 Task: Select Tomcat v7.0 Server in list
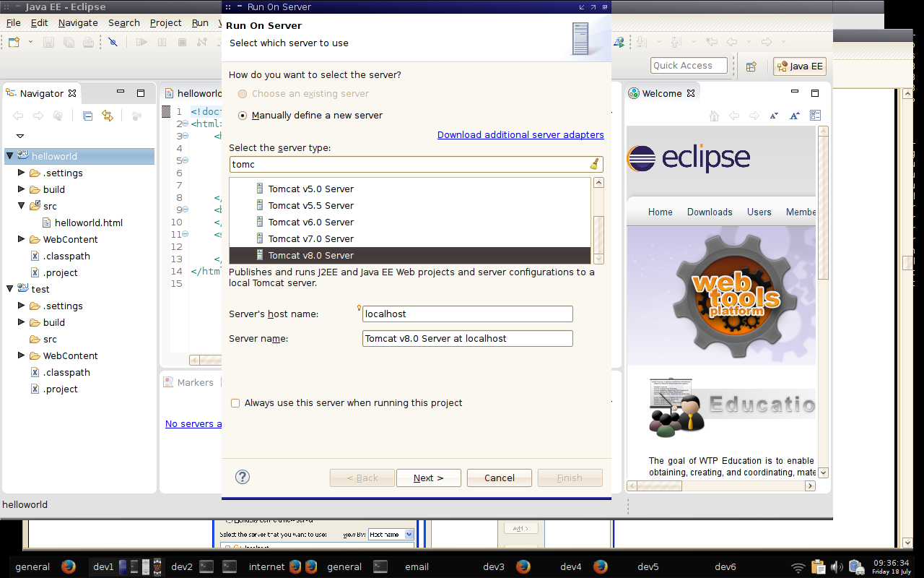[x=410, y=239]
